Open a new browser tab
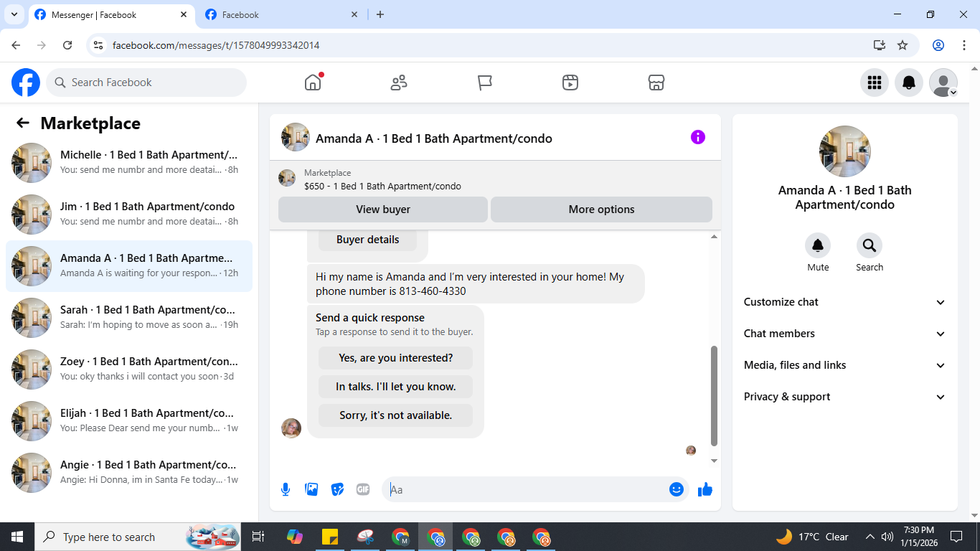Screen dimensions: 980x551 click(x=380, y=14)
